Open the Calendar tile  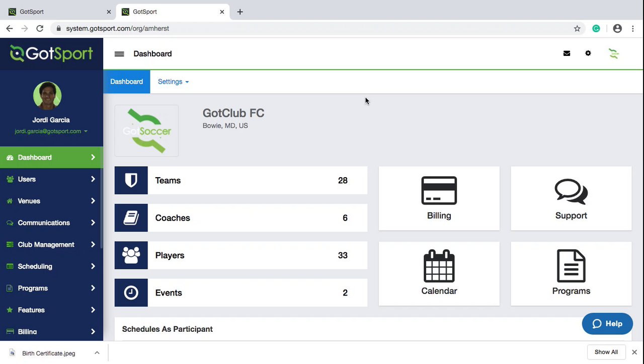439,273
